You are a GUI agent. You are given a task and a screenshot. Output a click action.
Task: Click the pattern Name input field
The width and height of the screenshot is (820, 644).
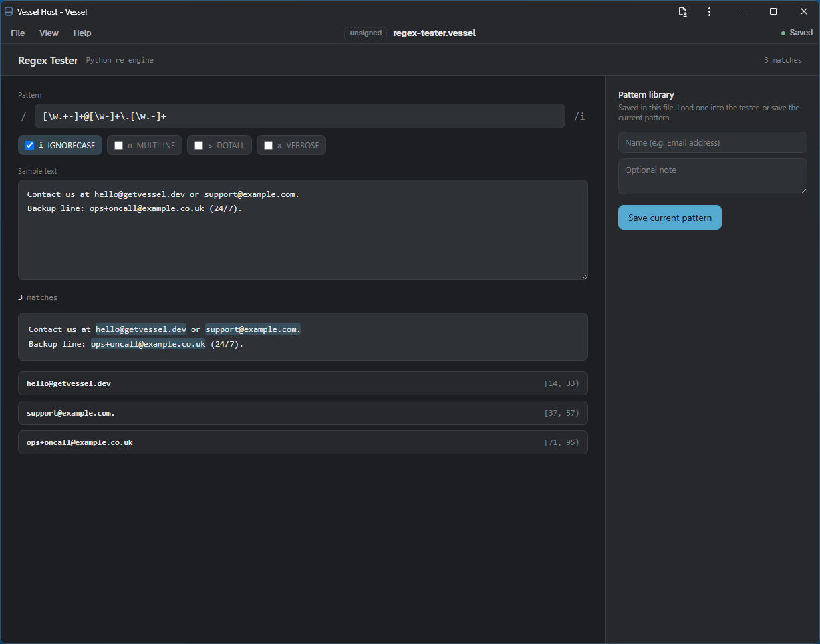[x=712, y=142]
